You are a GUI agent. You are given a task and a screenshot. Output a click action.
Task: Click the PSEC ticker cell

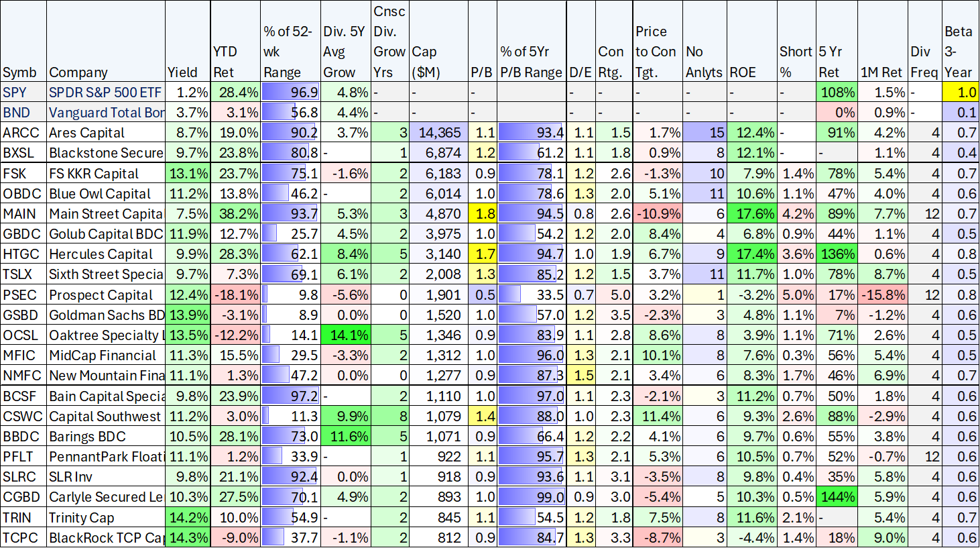point(23,294)
